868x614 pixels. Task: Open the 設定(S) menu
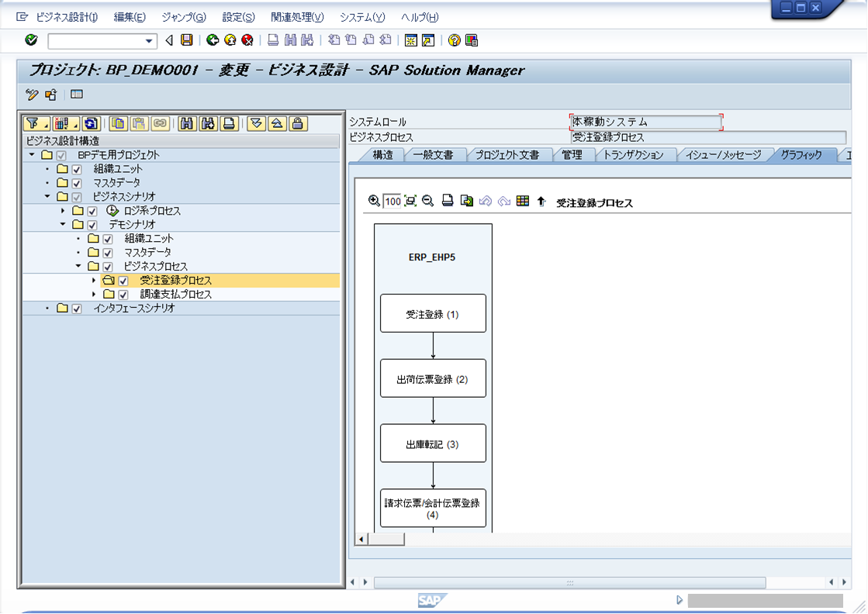point(238,17)
